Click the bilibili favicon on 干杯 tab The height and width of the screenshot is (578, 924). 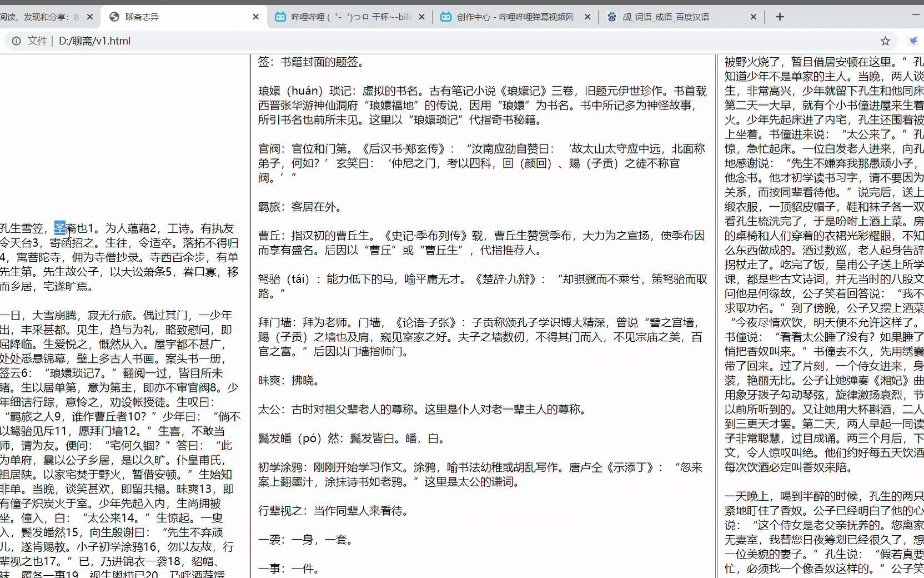[280, 17]
